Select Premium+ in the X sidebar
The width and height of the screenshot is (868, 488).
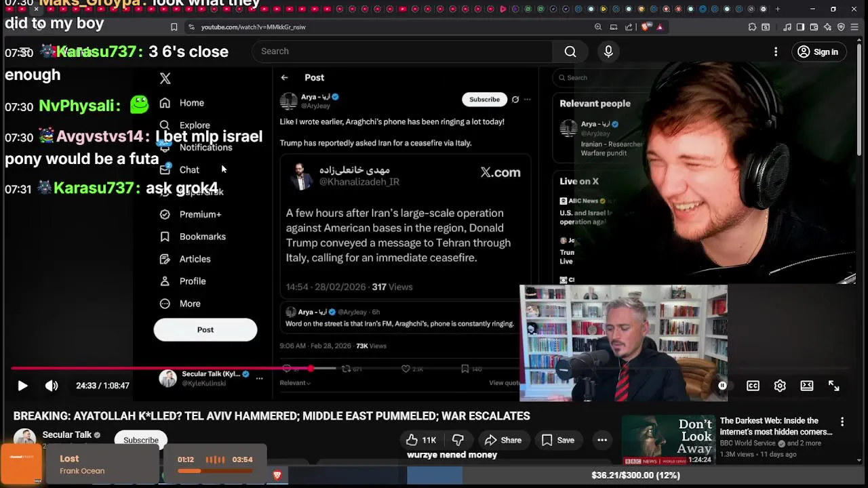click(x=191, y=214)
